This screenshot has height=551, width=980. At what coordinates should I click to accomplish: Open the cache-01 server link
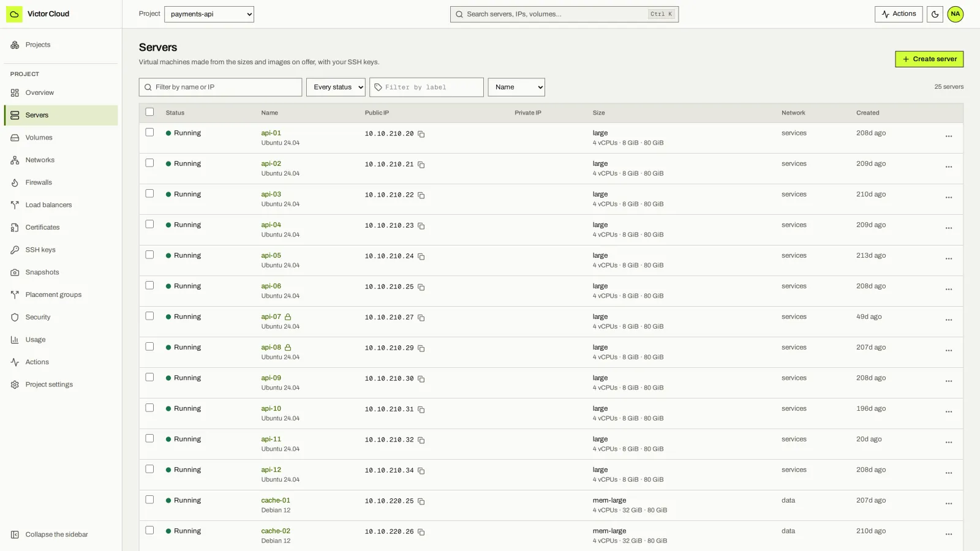coord(276,500)
